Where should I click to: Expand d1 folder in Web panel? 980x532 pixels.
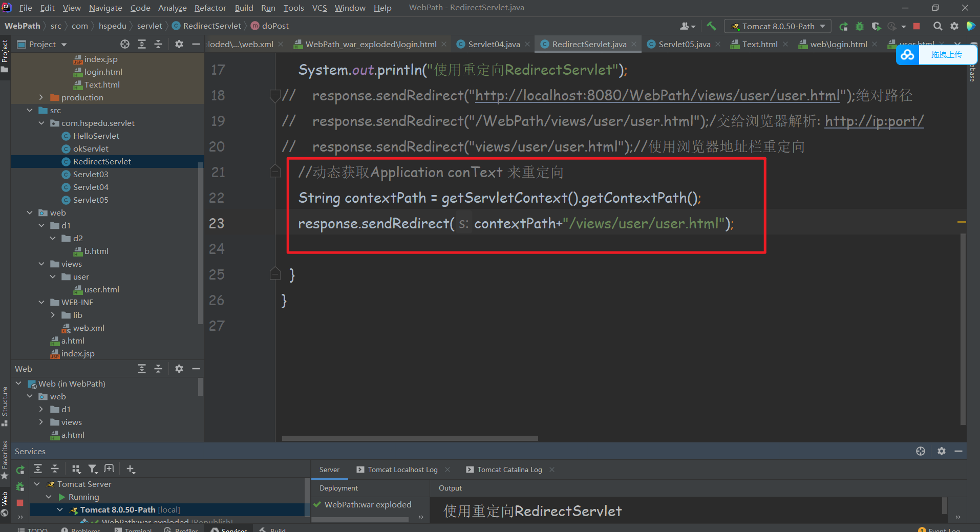point(41,409)
